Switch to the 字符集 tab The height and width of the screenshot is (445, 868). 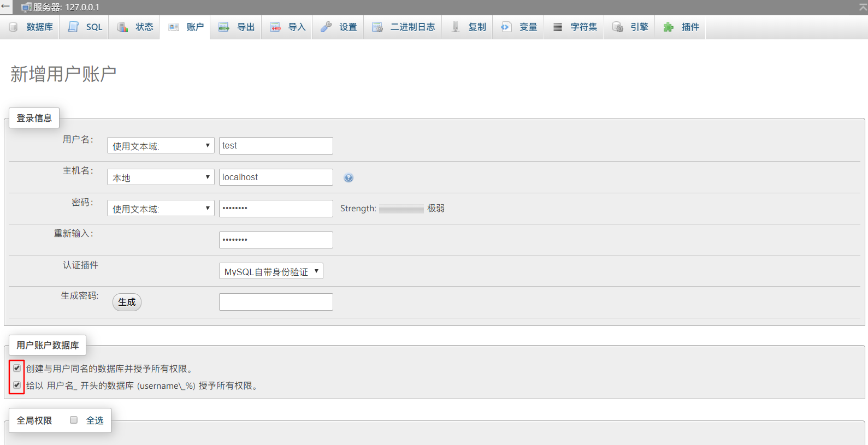tap(583, 27)
